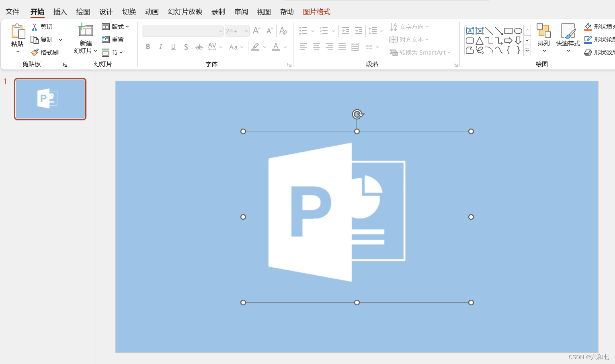
Task: Switch to the Insert (插入) tab
Action: (60, 12)
